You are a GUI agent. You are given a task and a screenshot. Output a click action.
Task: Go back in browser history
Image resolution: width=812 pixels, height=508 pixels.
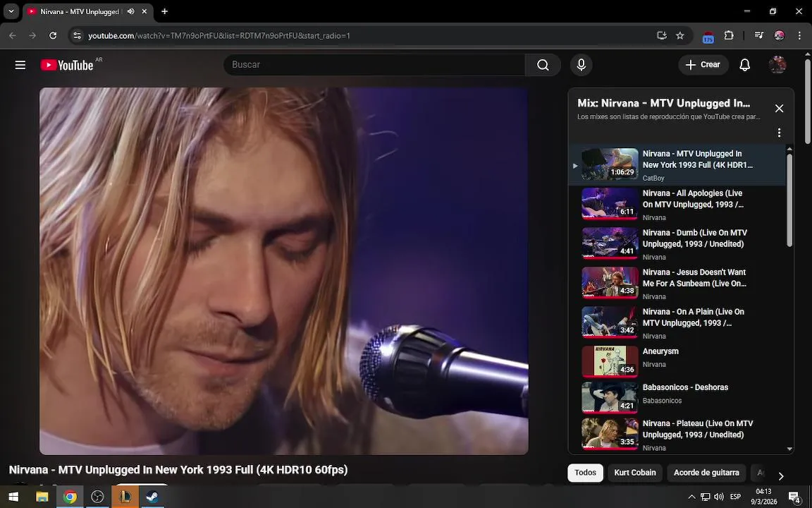13,35
